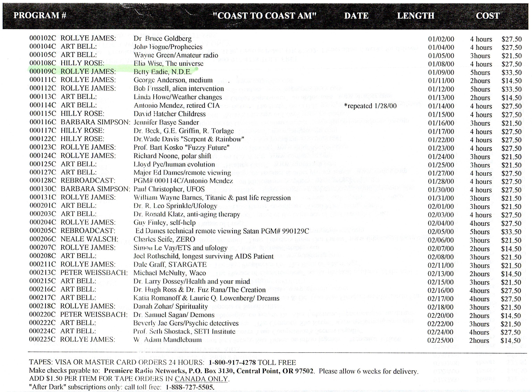The height and width of the screenshot is (392, 532).
Task: Click the DATE column header
Action: pyautogui.click(x=356, y=16)
